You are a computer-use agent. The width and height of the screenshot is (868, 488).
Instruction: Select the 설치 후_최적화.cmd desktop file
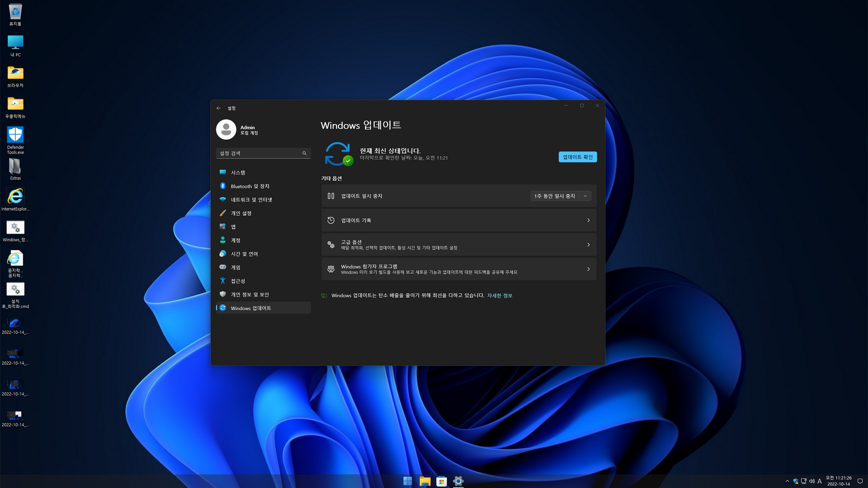point(15,296)
